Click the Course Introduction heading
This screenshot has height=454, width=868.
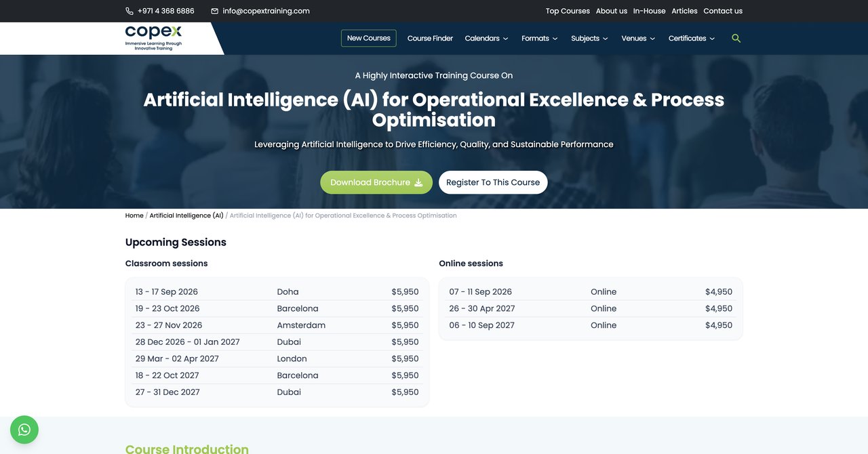tap(187, 449)
